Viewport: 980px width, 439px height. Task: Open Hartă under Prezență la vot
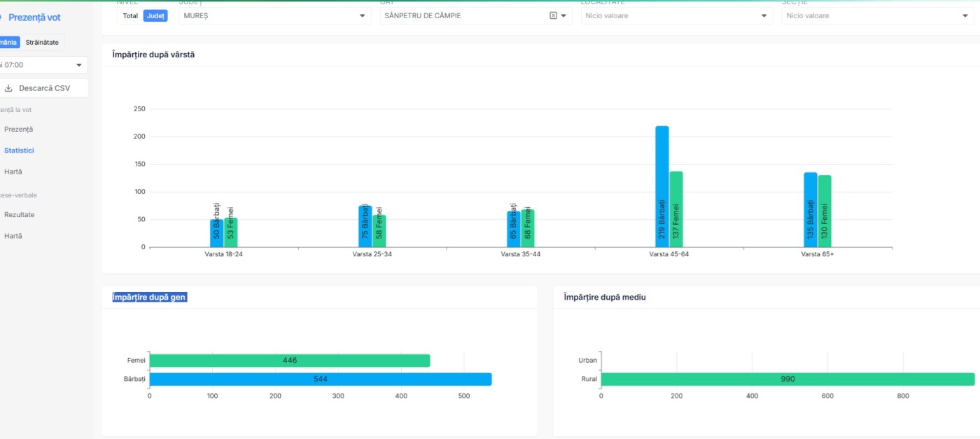13,172
